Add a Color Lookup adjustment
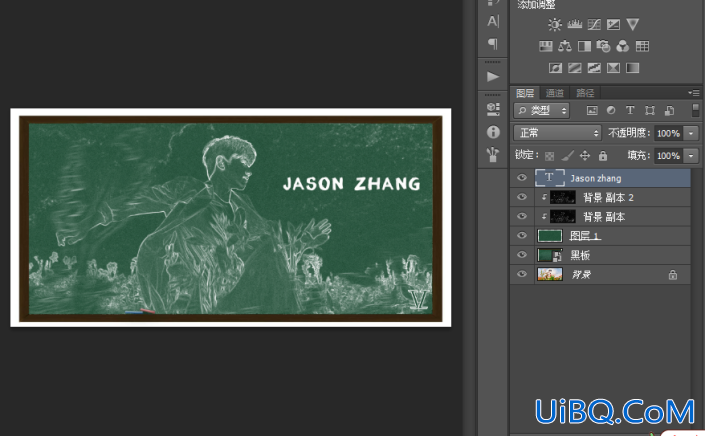Viewport: 705px width, 436px height. point(642,46)
